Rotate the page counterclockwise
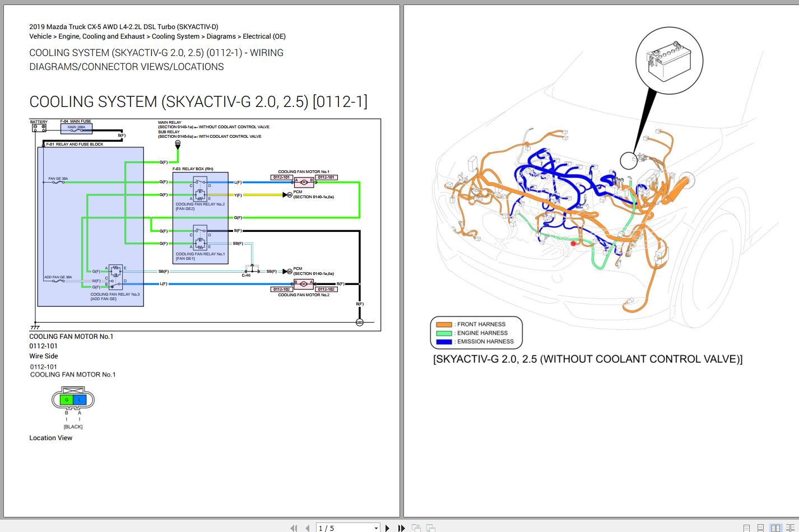 [416, 528]
